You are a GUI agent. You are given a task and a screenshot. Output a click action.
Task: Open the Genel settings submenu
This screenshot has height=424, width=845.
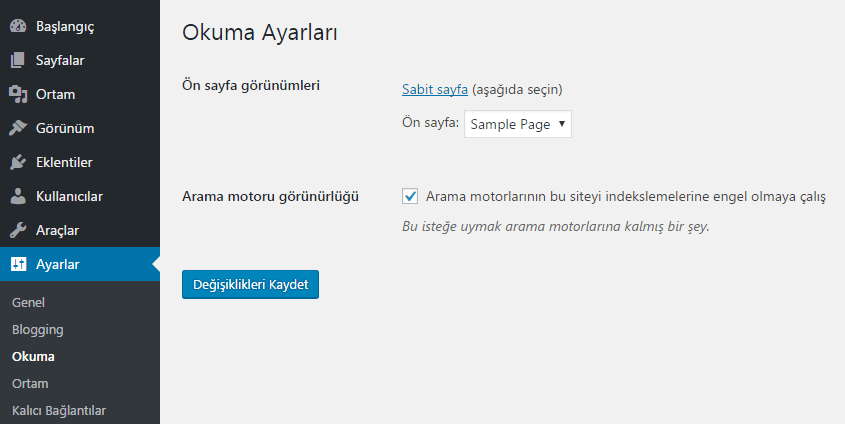28,302
